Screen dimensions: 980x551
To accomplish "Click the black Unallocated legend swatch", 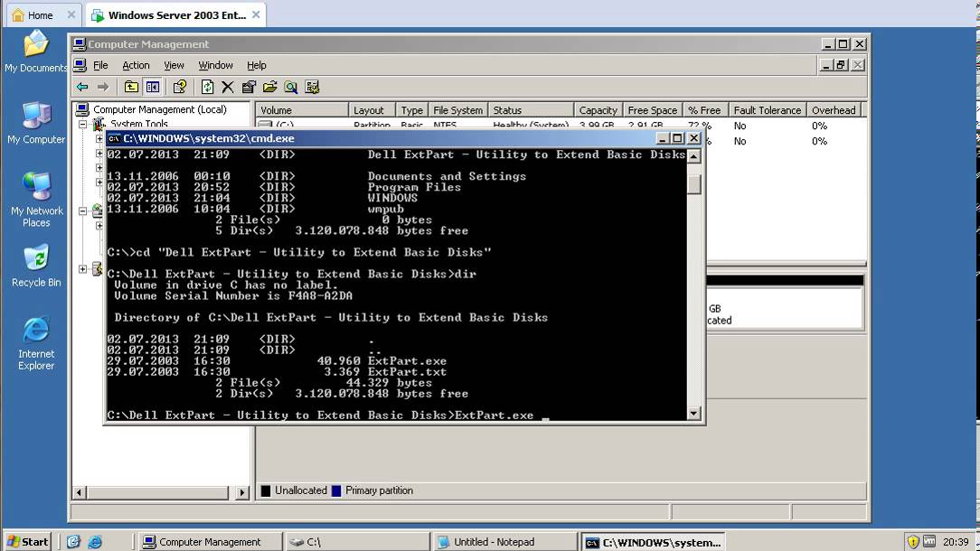I will click(x=266, y=491).
